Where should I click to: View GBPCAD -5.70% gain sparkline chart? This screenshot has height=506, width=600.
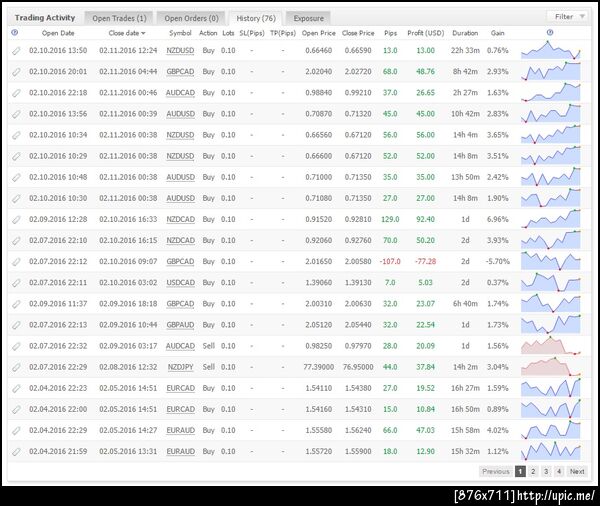tap(551, 261)
